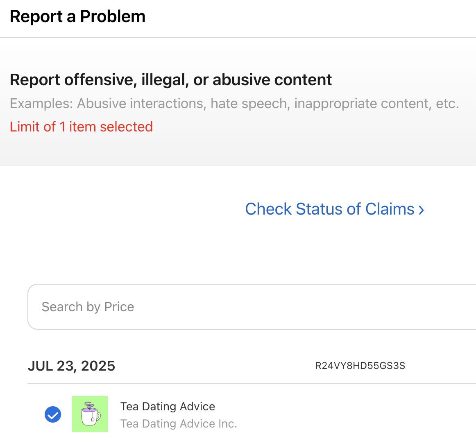The width and height of the screenshot is (476, 448).
Task: Select the Limit of 1 item selected notice
Action: [81, 127]
